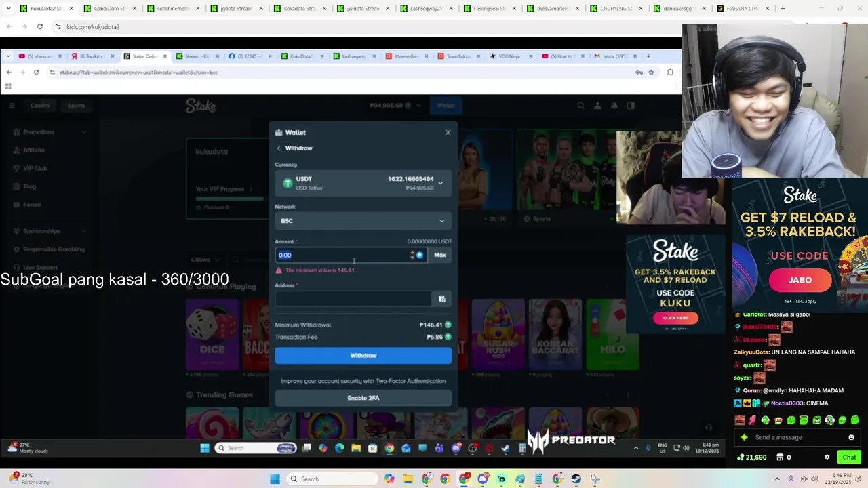
Task: Click the Enable 2FA button
Action: 363,398
